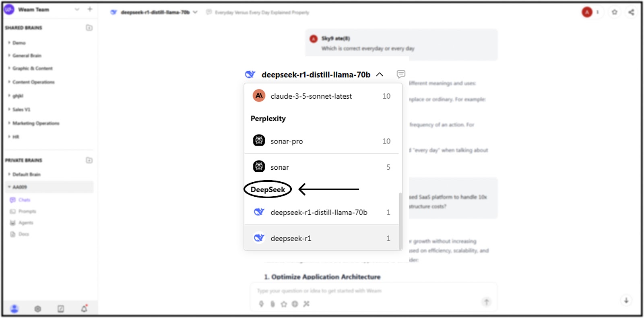Click the Docs file icon
Image resolution: width=644 pixels, height=318 pixels.
pyautogui.click(x=12, y=234)
